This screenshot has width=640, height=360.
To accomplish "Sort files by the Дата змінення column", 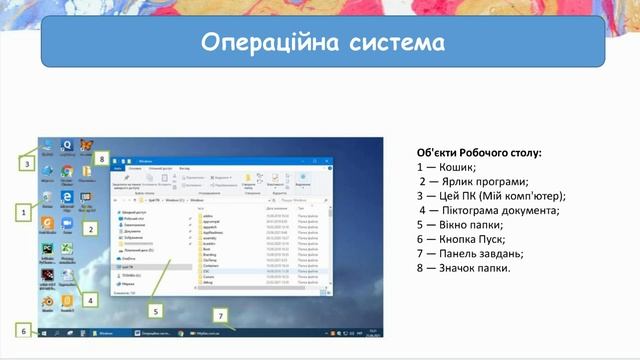I will pyautogui.click(x=277, y=208).
